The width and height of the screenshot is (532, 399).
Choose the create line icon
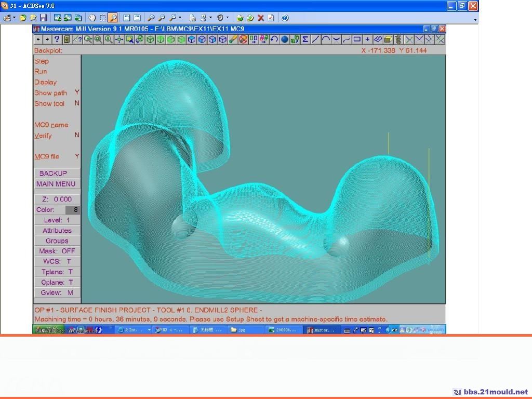tap(315, 39)
